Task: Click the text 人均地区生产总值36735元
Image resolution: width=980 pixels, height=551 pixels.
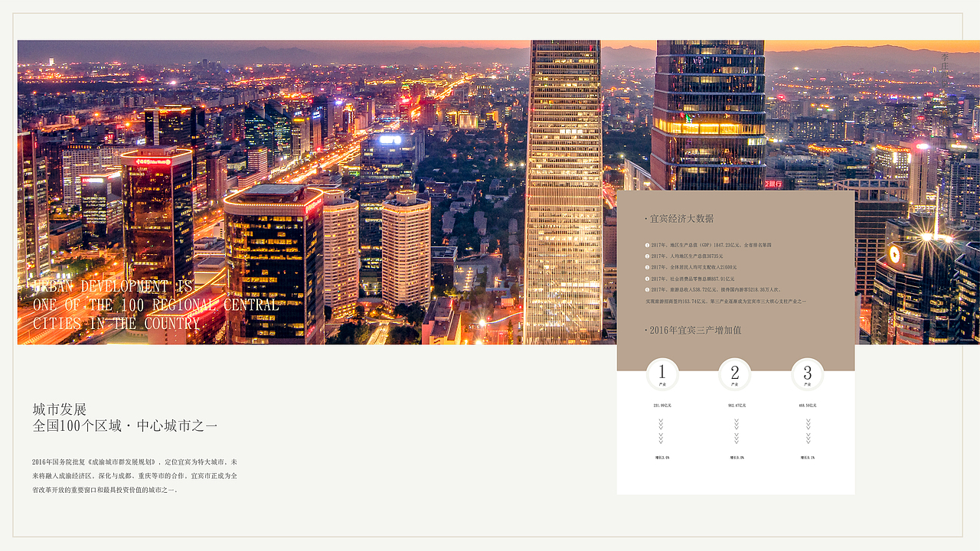Action: pos(697,256)
